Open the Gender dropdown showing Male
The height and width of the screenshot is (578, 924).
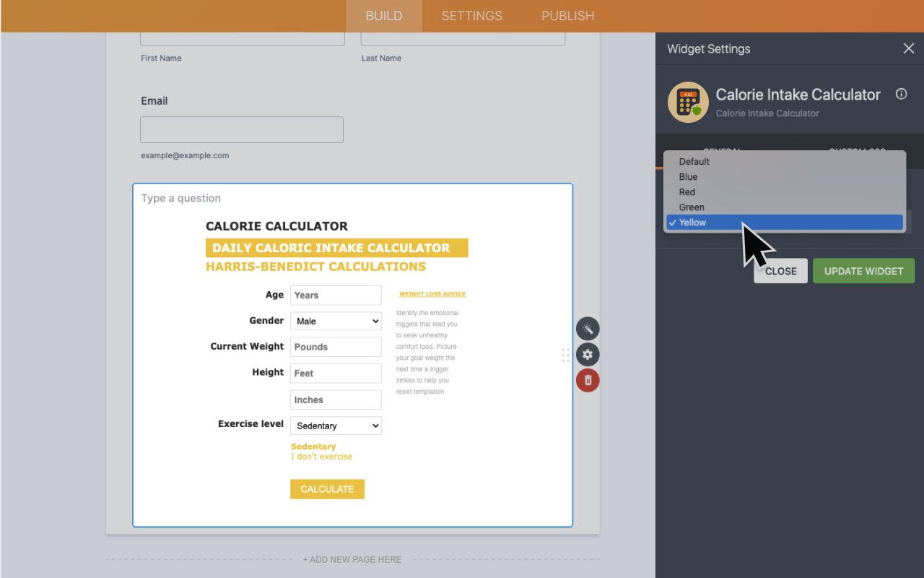335,320
